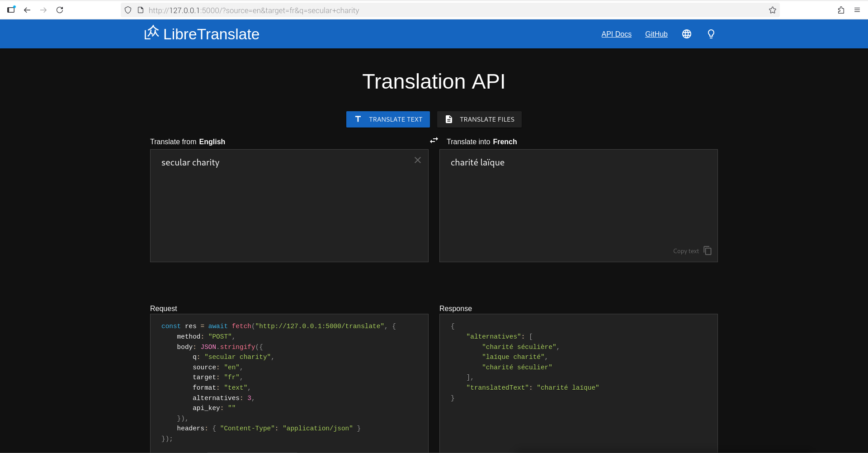The image size is (868, 453).
Task: Open browser extensions icon
Action: 841,10
